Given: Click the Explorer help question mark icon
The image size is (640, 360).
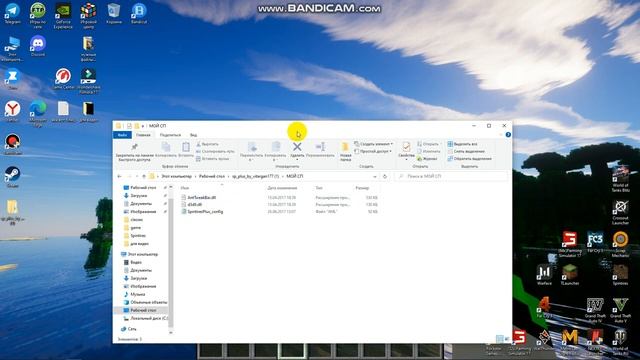Looking at the screenshot, I should click(508, 135).
